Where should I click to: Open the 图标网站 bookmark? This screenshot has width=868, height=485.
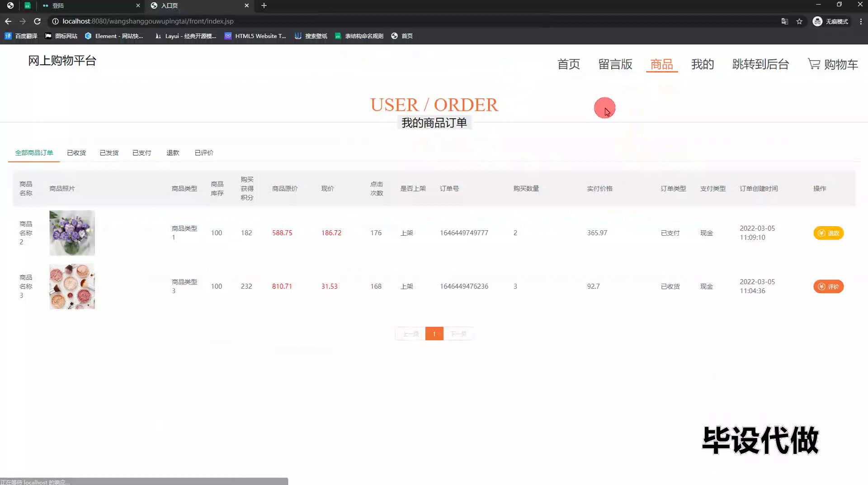pyautogui.click(x=61, y=36)
